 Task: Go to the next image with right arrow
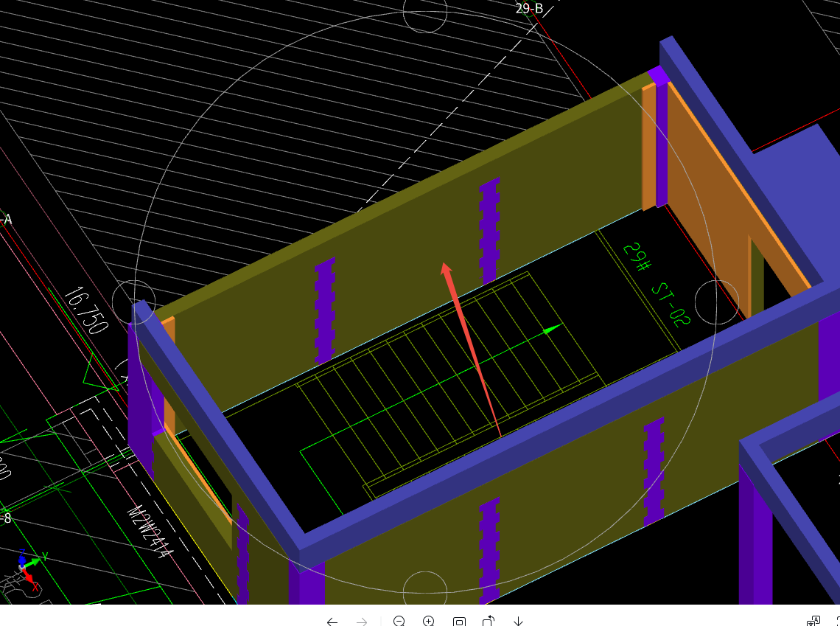pos(362,621)
